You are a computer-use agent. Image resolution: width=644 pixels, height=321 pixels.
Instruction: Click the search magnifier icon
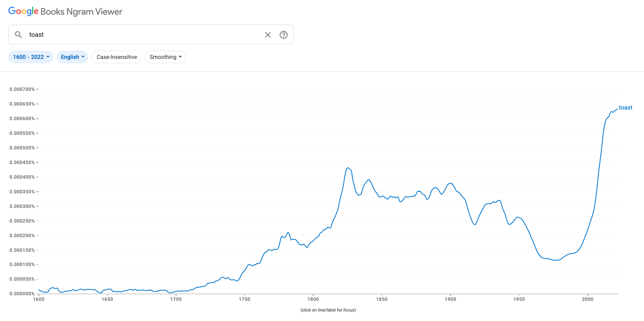coord(18,35)
